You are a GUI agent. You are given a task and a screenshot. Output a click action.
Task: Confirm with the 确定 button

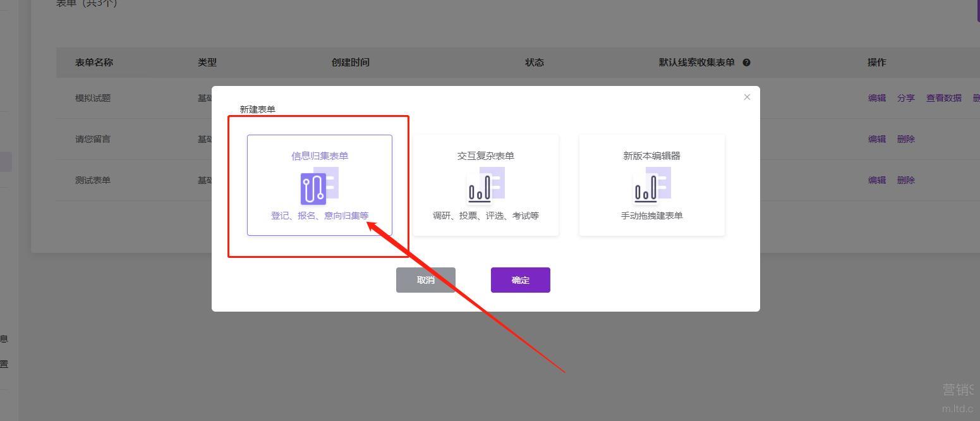tap(520, 280)
